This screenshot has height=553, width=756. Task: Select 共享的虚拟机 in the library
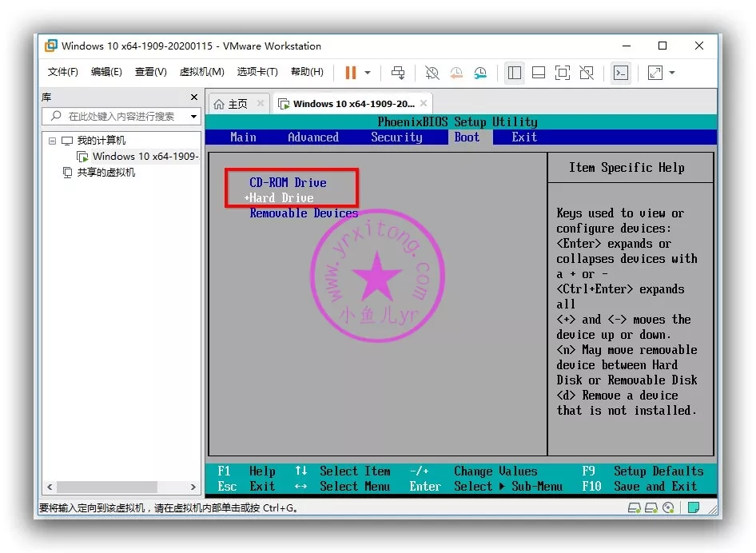click(105, 173)
